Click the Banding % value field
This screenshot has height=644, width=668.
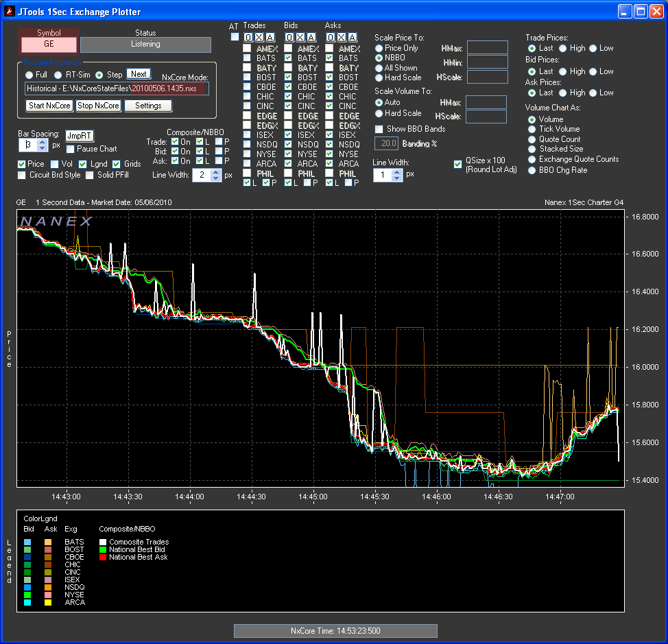tap(386, 143)
